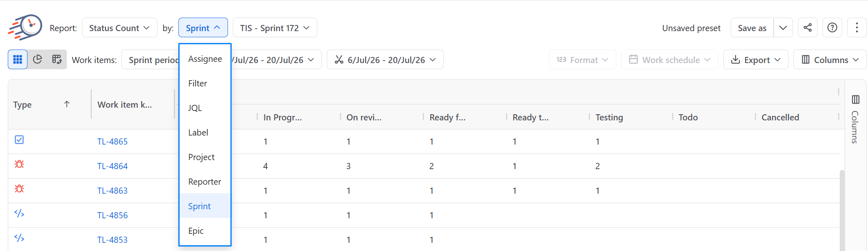Screen dimensions: 868x251
Task: Open the help question mark icon
Action: (x=832, y=28)
